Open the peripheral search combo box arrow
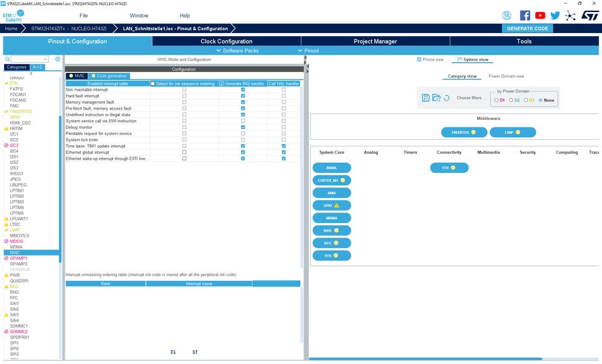 (x=46, y=59)
